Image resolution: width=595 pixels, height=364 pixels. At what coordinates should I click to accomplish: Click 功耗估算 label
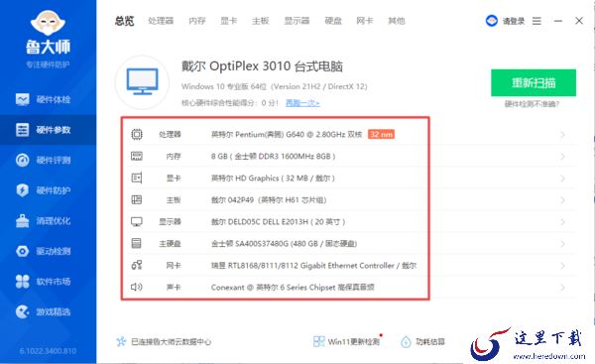430,341
